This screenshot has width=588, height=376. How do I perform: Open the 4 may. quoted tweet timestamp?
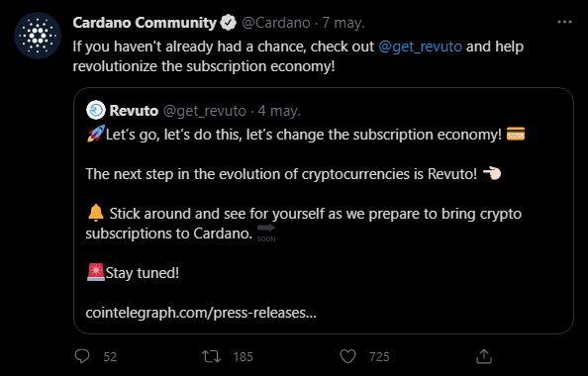point(279,112)
